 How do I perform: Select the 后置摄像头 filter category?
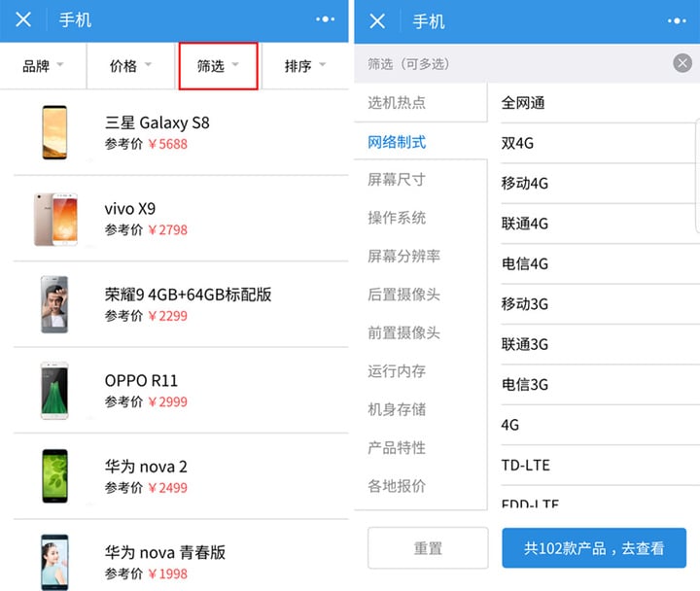(x=421, y=295)
